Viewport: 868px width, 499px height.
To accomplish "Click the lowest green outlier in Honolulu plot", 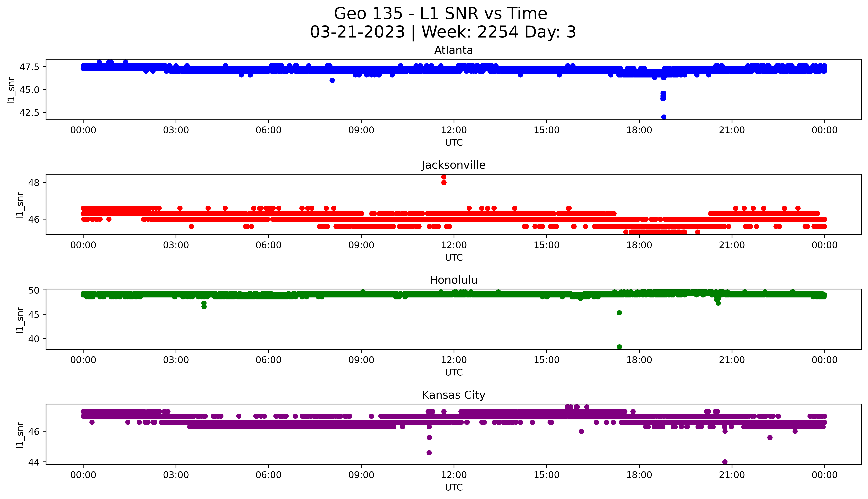I will pos(619,347).
